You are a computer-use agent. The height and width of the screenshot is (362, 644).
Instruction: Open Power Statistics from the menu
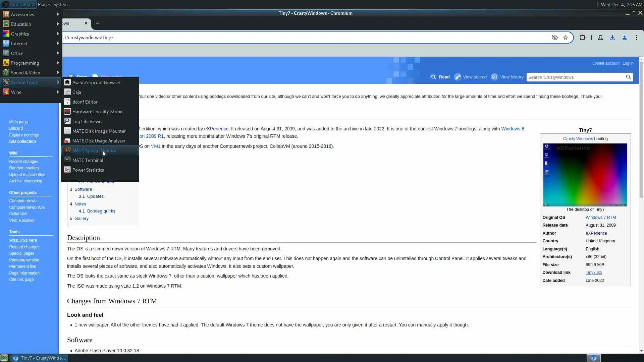pos(88,170)
